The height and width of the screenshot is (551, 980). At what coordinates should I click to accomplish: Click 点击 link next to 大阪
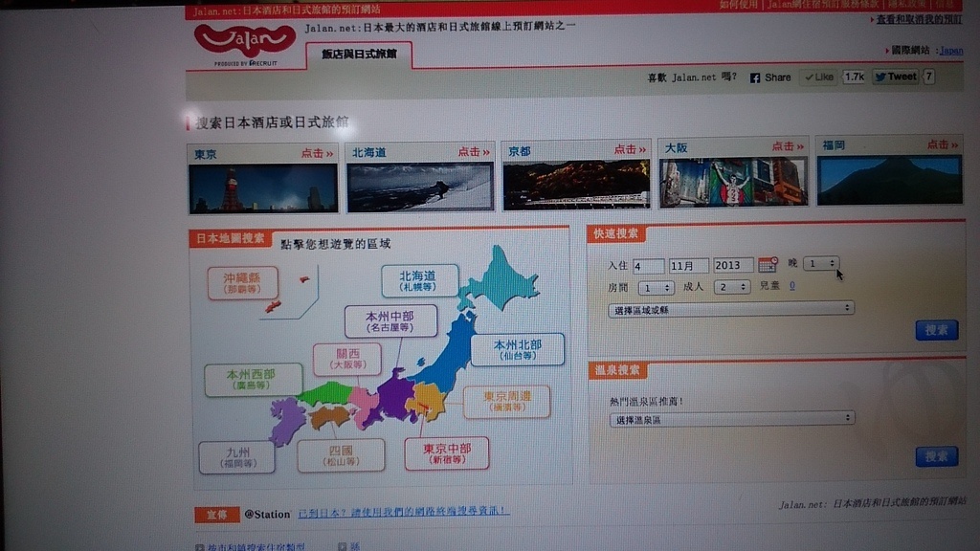point(788,146)
